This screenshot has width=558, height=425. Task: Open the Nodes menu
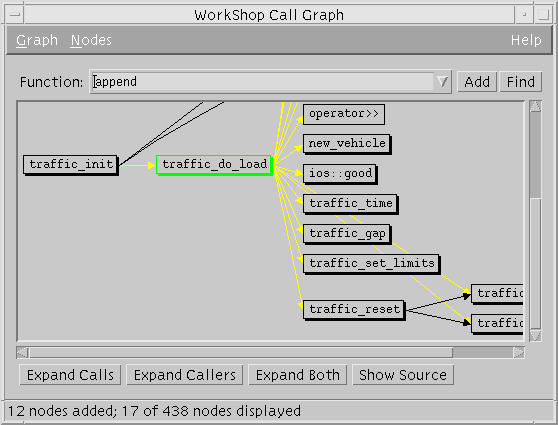click(91, 40)
